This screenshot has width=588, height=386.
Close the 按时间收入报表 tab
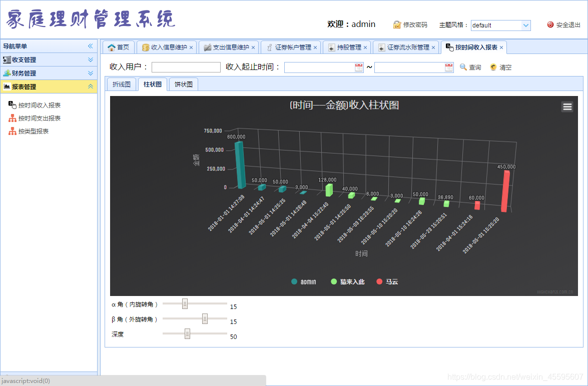tap(501, 47)
